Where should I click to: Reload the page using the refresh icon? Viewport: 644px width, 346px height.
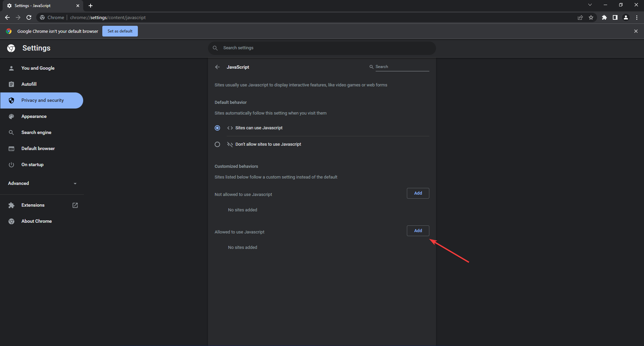click(29, 17)
